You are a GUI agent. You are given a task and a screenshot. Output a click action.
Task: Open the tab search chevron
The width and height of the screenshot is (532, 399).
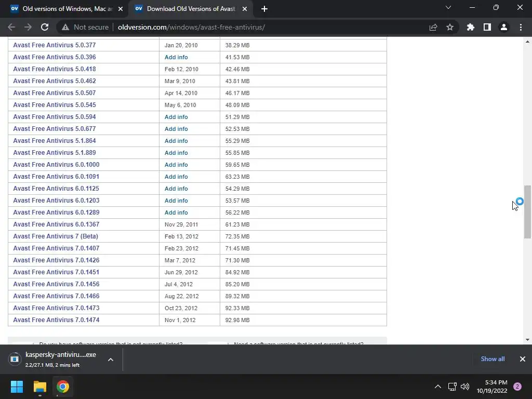[448, 7]
